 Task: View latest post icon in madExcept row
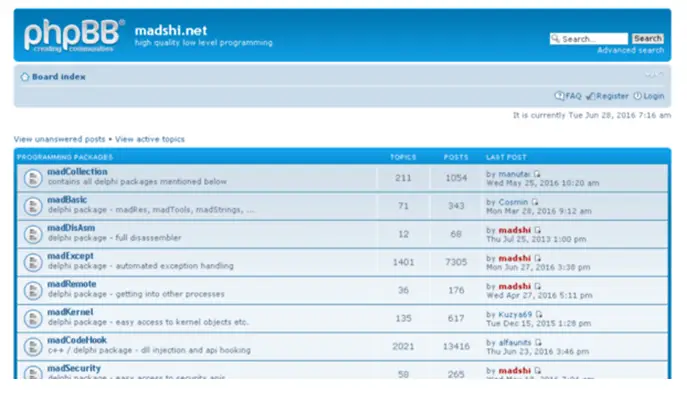(x=538, y=258)
